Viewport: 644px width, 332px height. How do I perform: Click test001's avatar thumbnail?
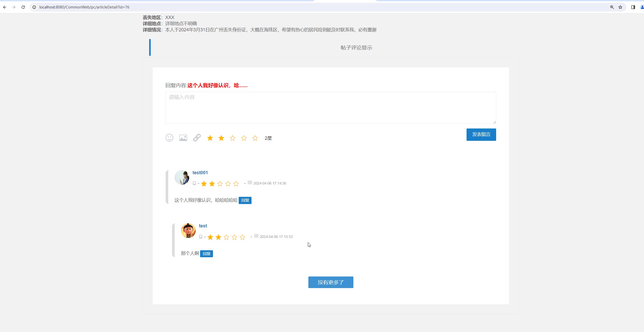click(x=182, y=177)
